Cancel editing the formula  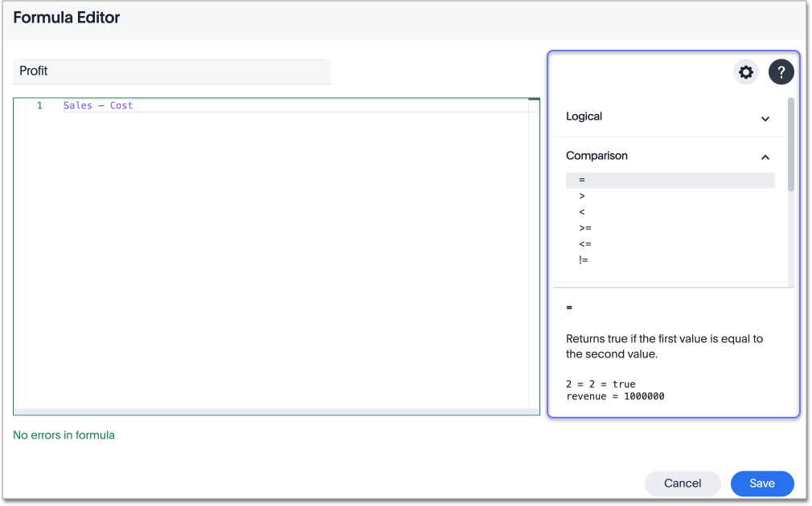point(682,483)
